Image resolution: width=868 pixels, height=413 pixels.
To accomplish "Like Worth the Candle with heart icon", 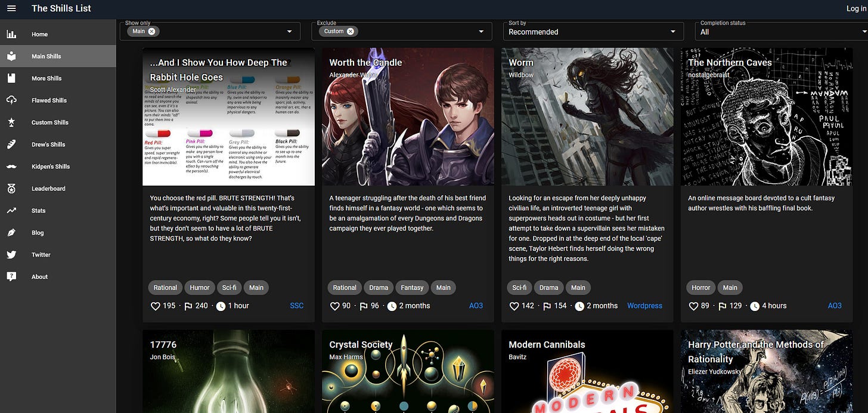I will (334, 306).
